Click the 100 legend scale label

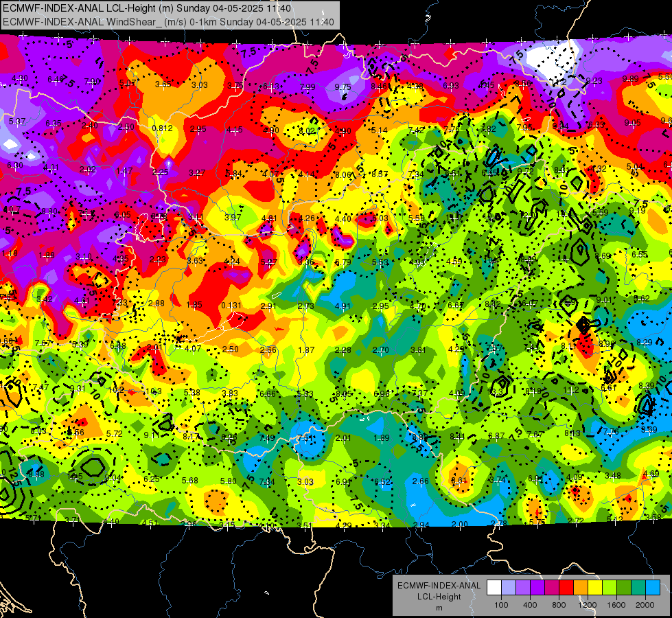501,605
